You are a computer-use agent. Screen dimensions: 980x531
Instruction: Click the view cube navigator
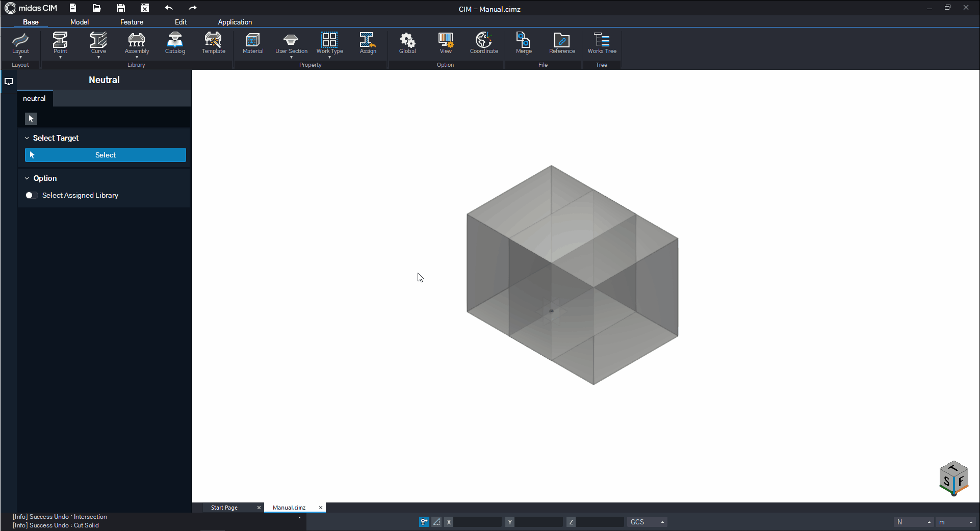tap(953, 478)
